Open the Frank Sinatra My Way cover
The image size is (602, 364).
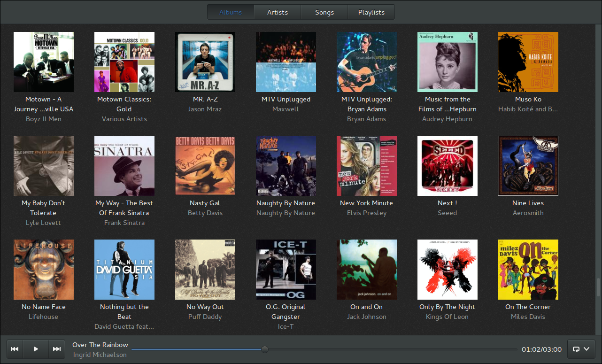[x=124, y=166]
